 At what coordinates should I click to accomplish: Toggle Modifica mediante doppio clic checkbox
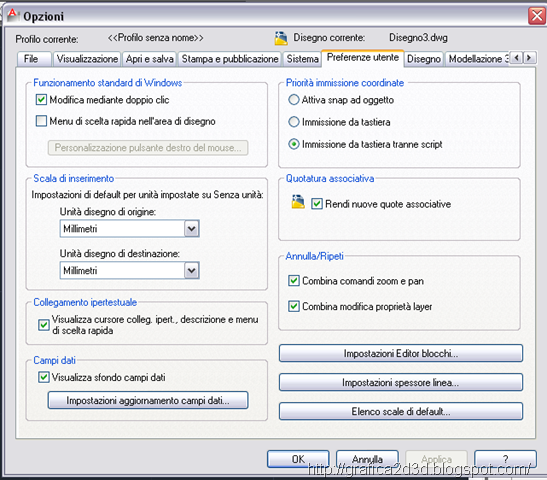pyautogui.click(x=41, y=100)
